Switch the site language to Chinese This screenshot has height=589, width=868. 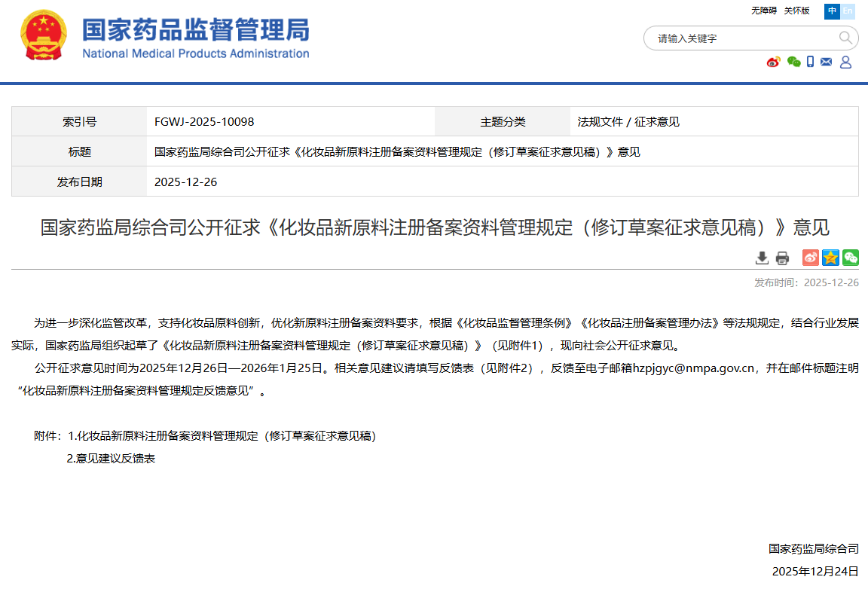832,11
